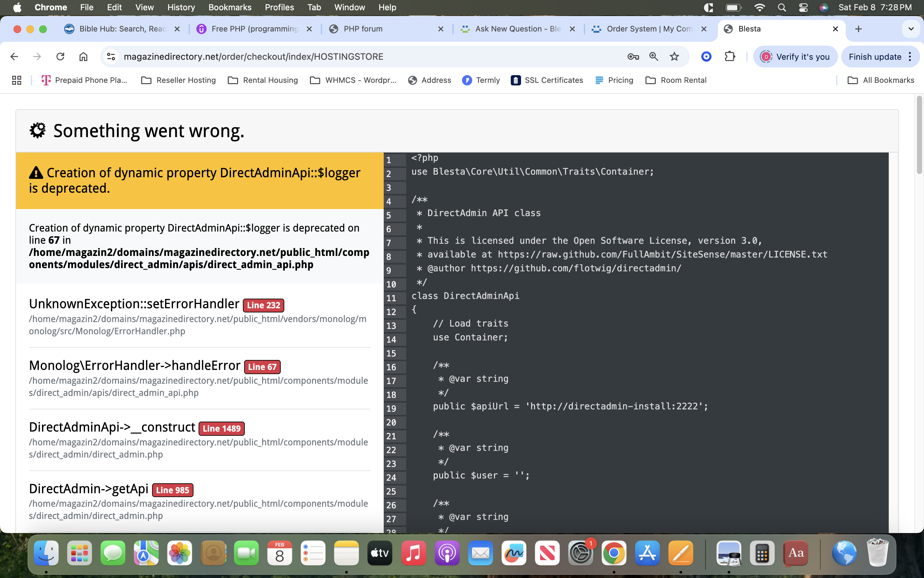Image resolution: width=924 pixels, height=578 pixels.
Task: Open System Settings from the Dock
Action: click(580, 553)
